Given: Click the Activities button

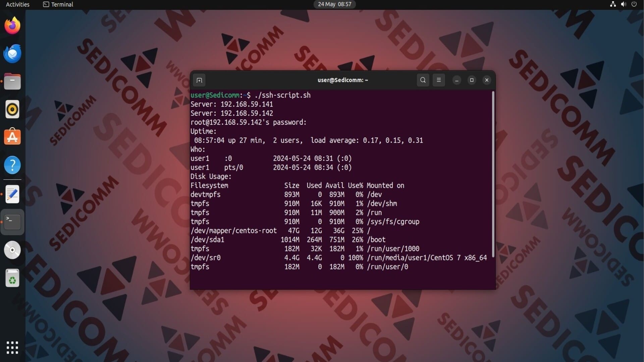Looking at the screenshot, I should (x=17, y=4).
